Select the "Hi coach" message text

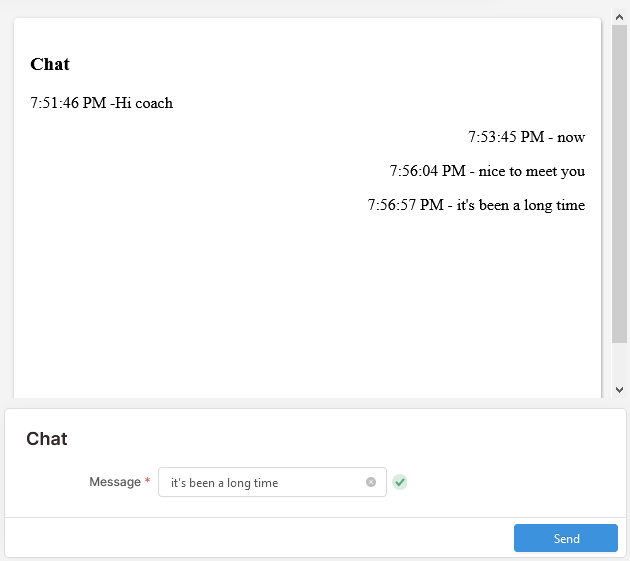coord(144,103)
